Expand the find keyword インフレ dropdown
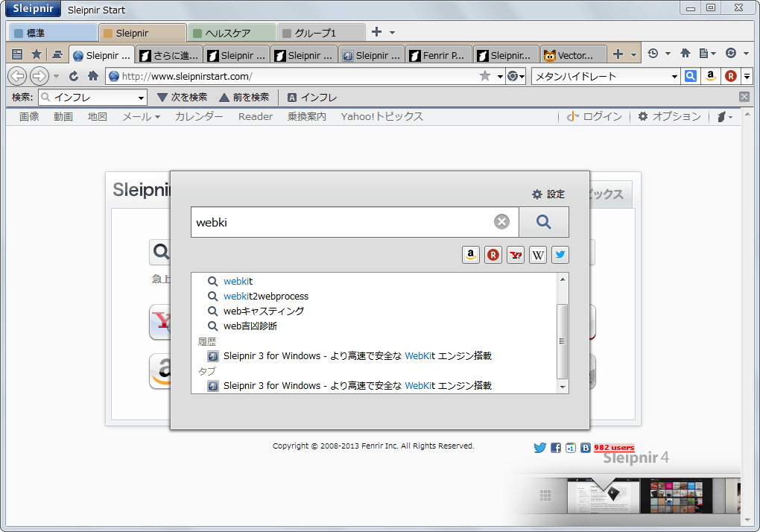 (141, 98)
